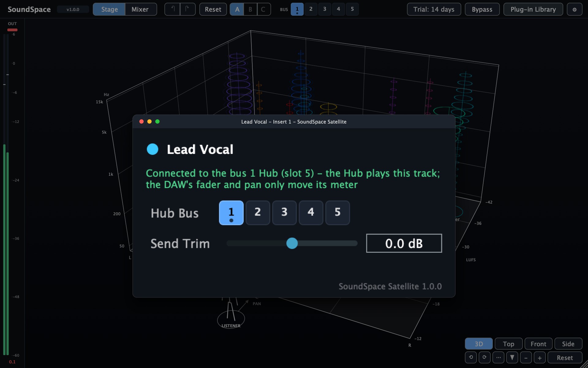Click the red clip indicator above OUT meter

[12, 30]
